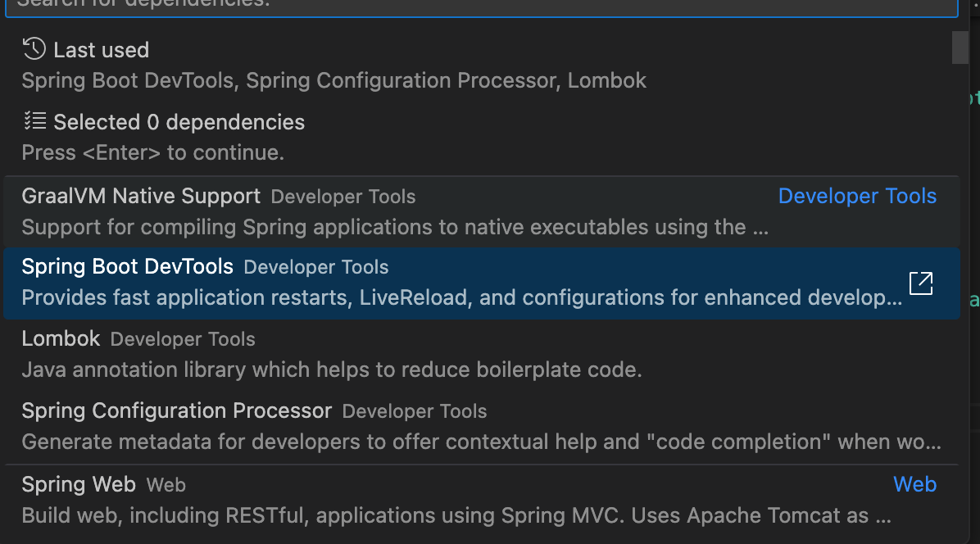The width and height of the screenshot is (980, 544).
Task: Click the Press Enter to continue hint
Action: [x=152, y=152]
